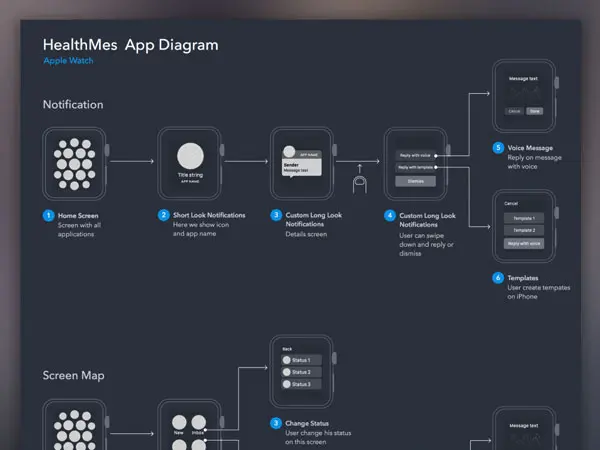This screenshot has height=450, width=600.
Task: Select the New circle icon in Screen Map
Action: (179, 422)
